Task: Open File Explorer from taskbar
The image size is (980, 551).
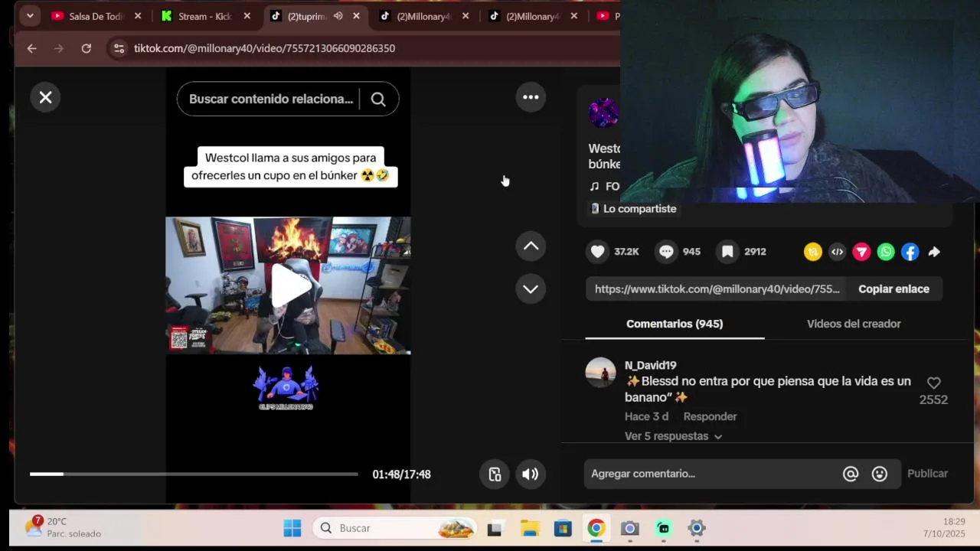Action: (x=529, y=528)
